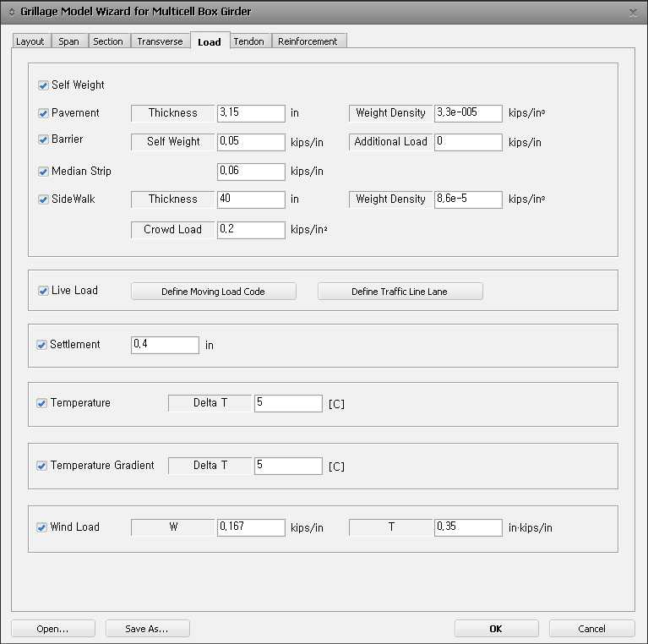Image resolution: width=648 pixels, height=644 pixels.
Task: Click the Wind Load T input field
Action: click(468, 527)
